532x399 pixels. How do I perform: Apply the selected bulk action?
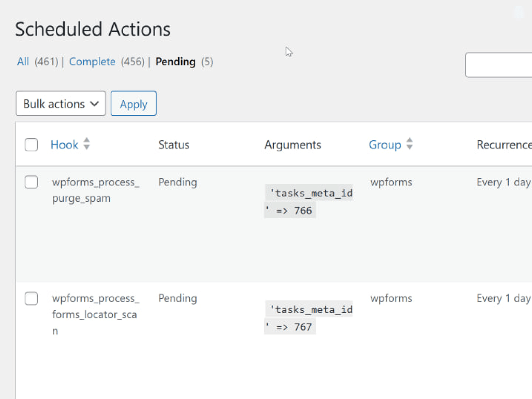coord(133,103)
